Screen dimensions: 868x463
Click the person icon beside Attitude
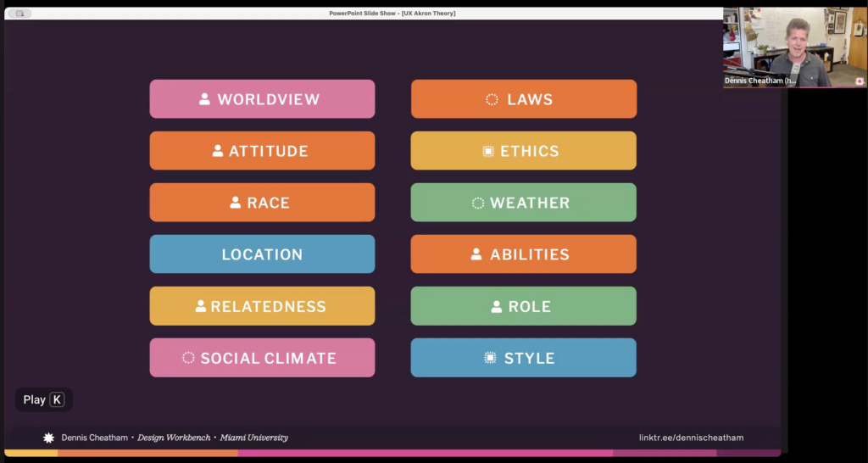click(218, 151)
